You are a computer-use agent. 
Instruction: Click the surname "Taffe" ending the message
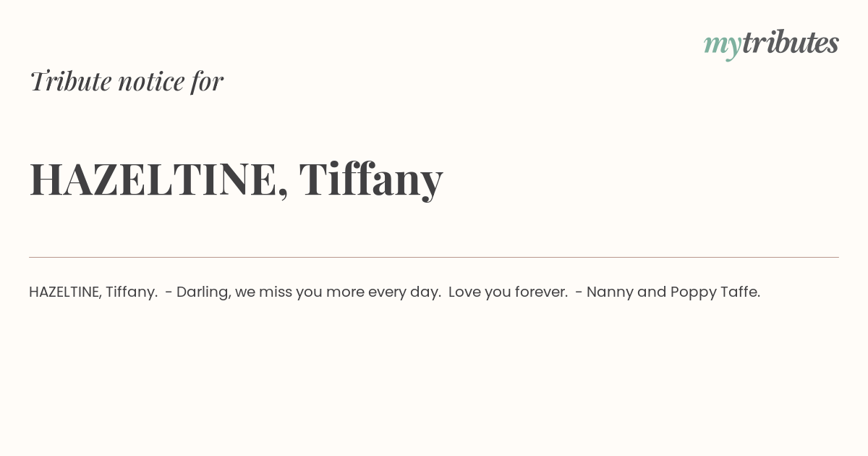coord(739,292)
